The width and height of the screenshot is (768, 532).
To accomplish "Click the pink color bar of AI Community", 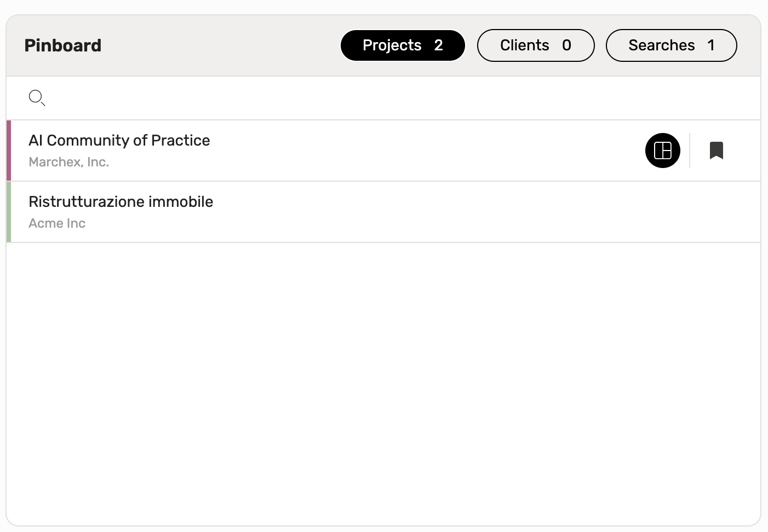I will [x=9, y=151].
